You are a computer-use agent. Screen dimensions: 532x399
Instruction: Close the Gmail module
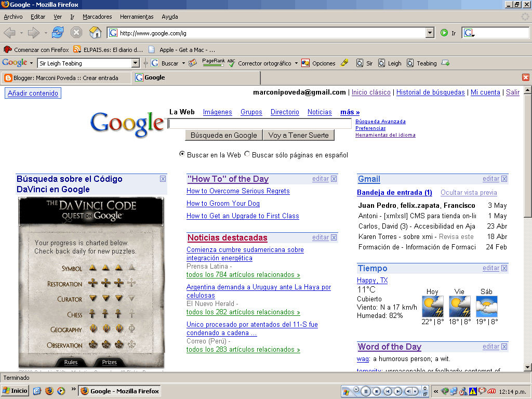[x=504, y=179]
